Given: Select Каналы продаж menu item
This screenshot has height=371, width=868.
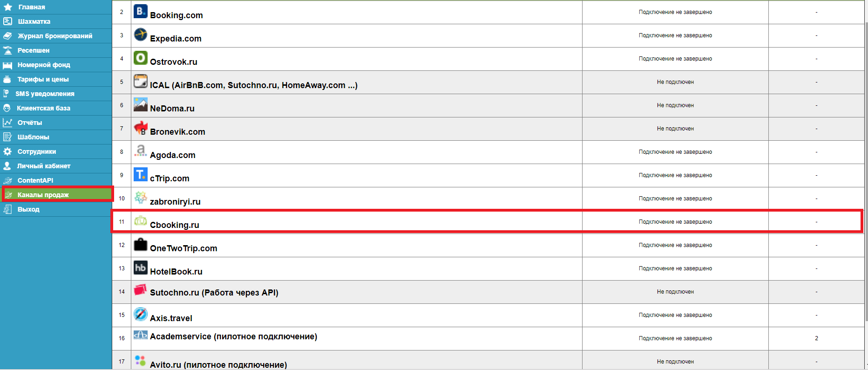Looking at the screenshot, I should 43,195.
